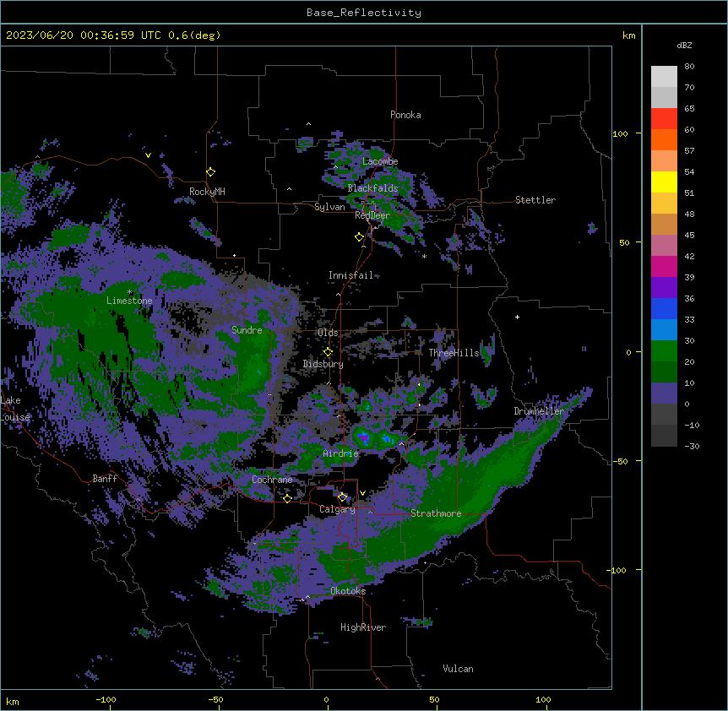Click the Olds city label

coord(328,333)
